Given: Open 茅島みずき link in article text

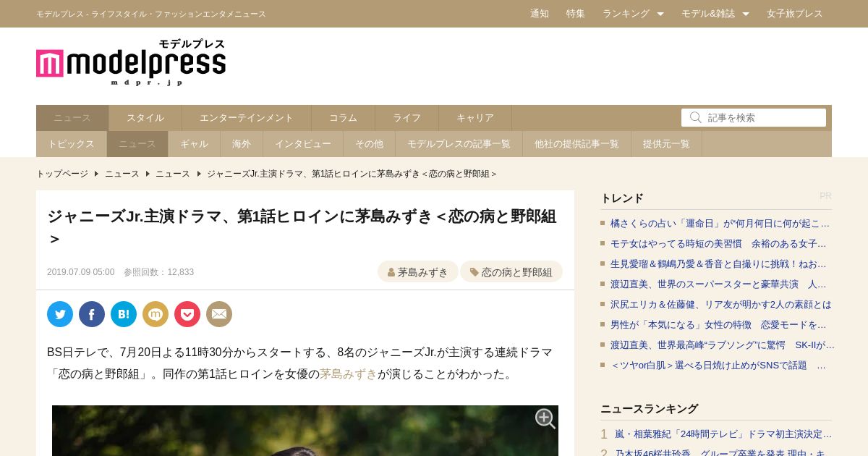Looking at the screenshot, I should coord(349,374).
